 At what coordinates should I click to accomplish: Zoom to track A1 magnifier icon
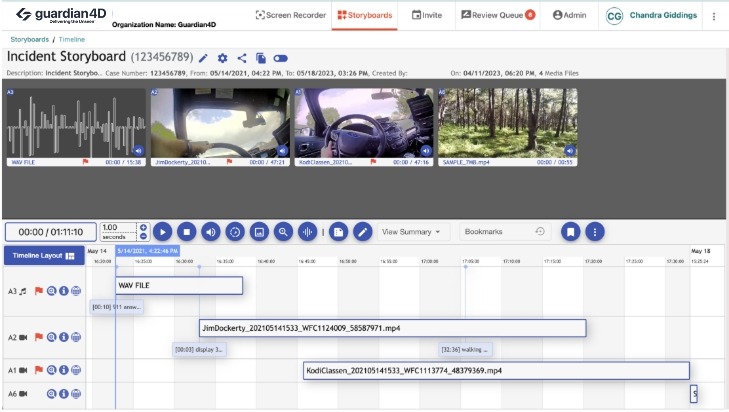[x=52, y=370]
